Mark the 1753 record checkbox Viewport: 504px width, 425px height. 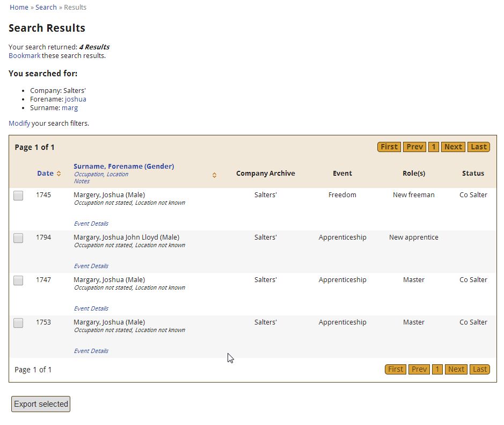(18, 323)
